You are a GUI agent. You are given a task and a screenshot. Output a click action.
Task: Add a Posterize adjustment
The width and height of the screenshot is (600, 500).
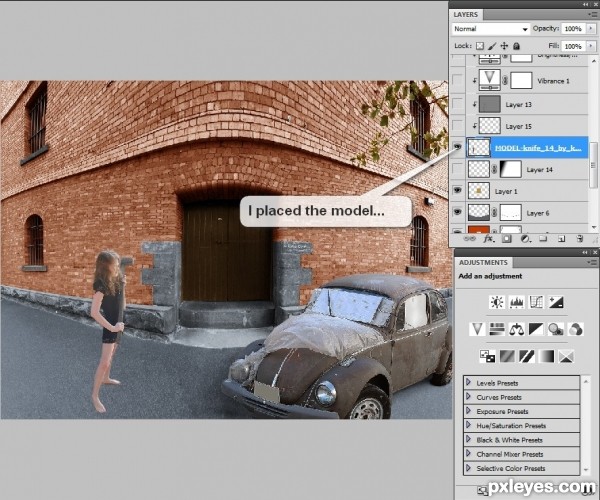[x=507, y=357]
